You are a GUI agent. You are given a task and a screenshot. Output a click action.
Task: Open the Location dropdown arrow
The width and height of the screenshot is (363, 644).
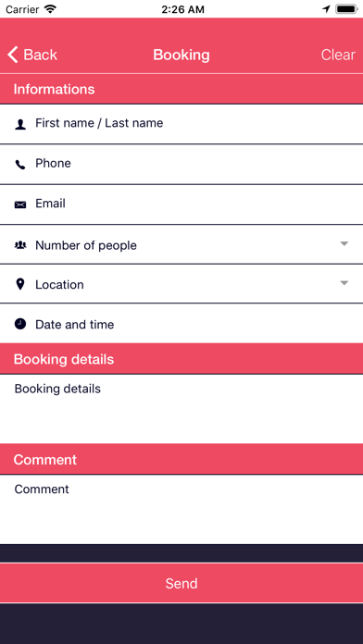point(344,283)
